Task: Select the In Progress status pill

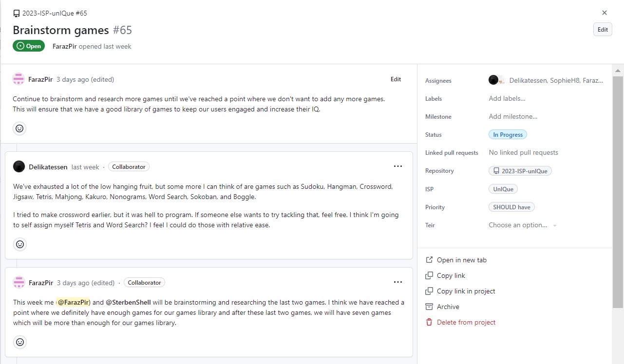Action: click(508, 134)
